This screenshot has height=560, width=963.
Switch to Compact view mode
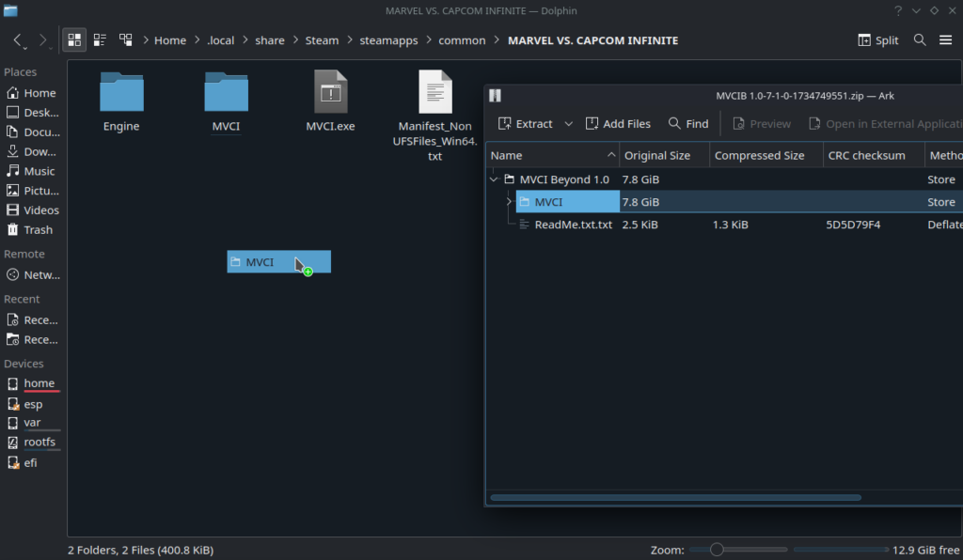[100, 40]
